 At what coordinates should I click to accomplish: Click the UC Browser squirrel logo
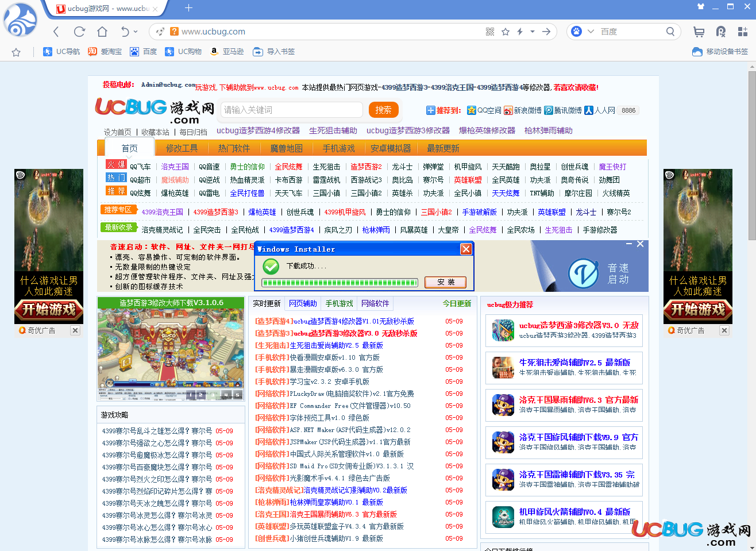pyautogui.click(x=20, y=19)
